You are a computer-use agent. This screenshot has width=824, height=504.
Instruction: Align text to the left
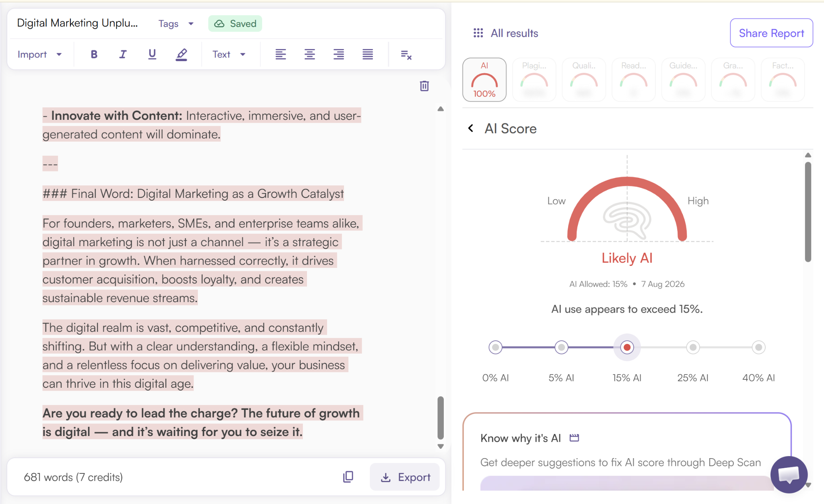coord(281,54)
